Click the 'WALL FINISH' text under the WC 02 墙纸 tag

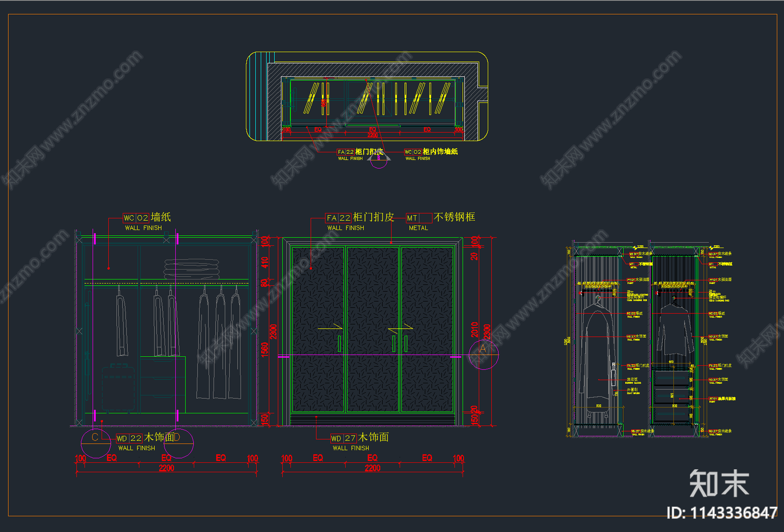pyautogui.click(x=144, y=228)
